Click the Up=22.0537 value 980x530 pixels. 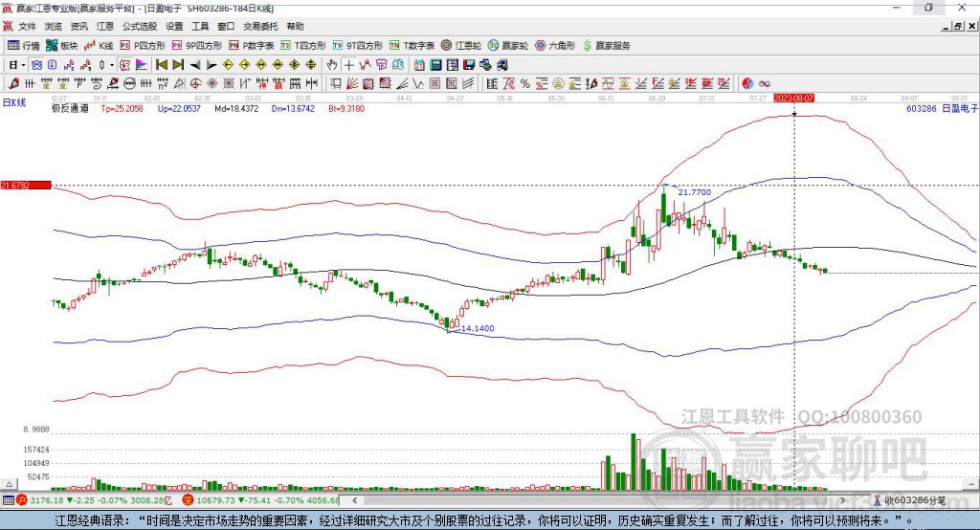[x=179, y=108]
